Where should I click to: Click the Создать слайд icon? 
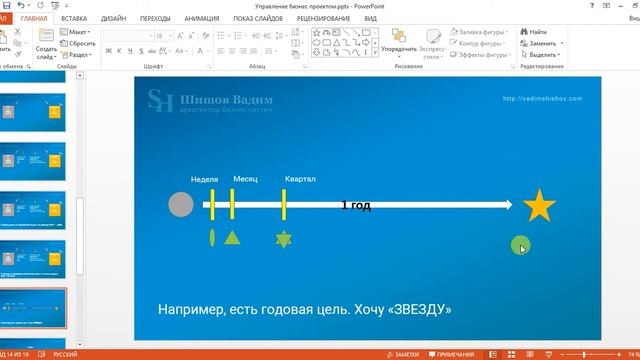(46, 36)
